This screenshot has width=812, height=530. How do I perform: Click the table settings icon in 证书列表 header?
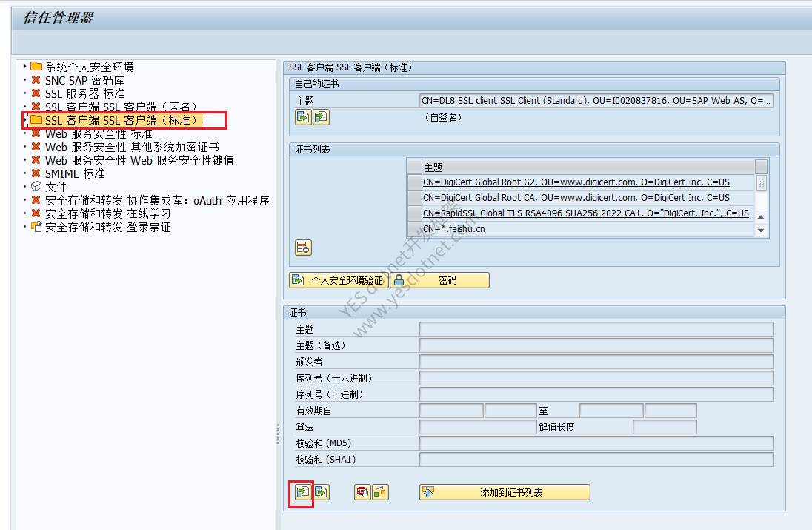pyautogui.click(x=761, y=167)
